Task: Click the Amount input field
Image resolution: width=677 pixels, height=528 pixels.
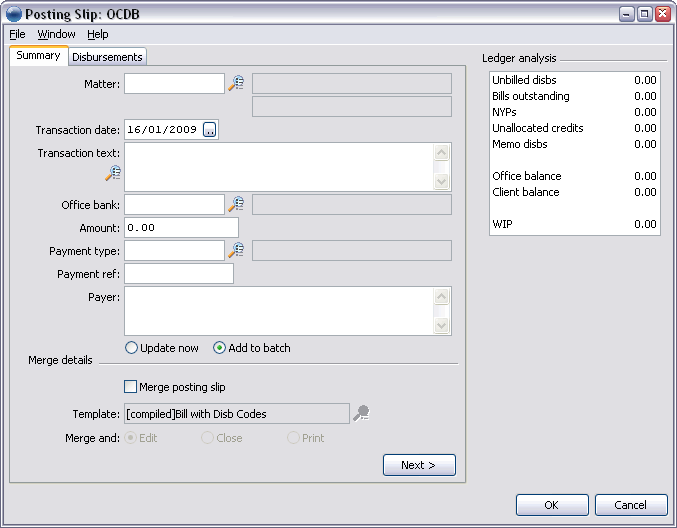Action: click(181, 228)
